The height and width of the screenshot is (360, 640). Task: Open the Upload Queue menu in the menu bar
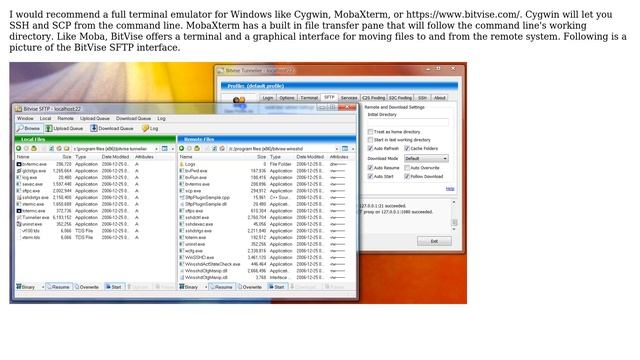95,118
